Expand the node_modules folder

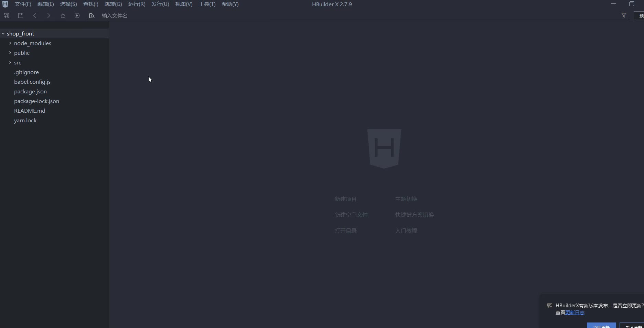(10, 43)
